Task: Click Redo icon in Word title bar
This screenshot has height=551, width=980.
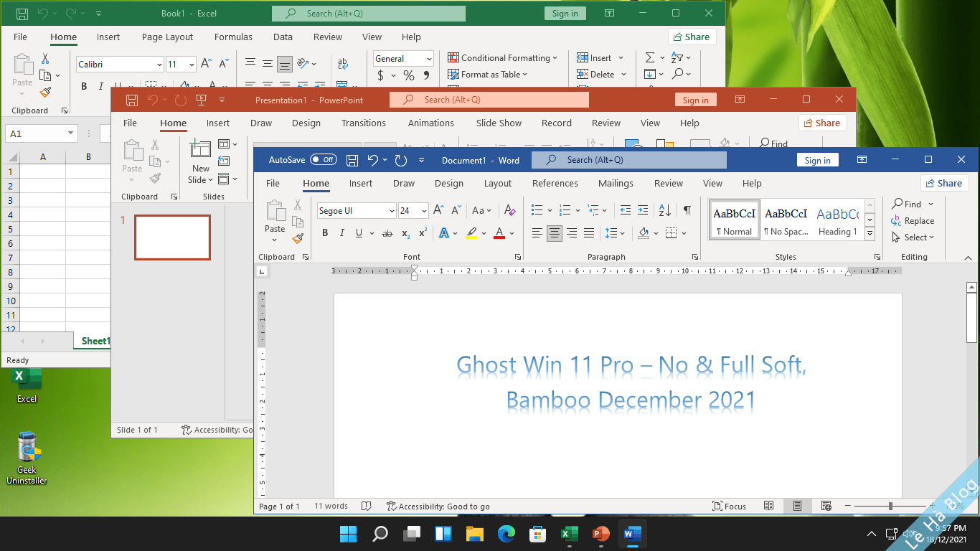Action: pos(401,160)
